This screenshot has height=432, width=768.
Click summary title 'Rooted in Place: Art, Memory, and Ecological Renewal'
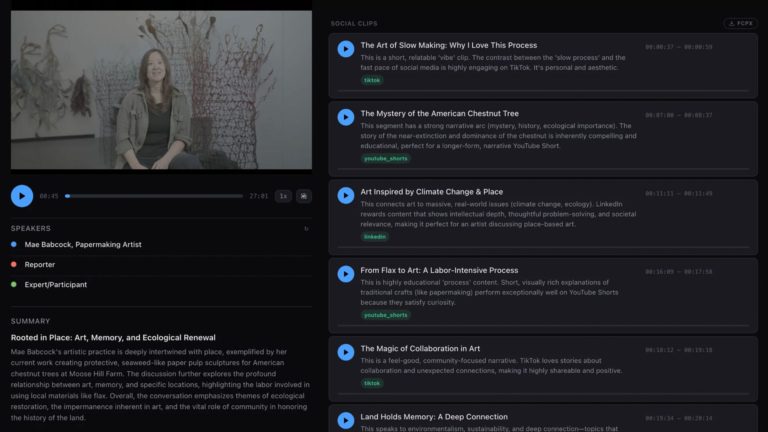pyautogui.click(x=113, y=337)
